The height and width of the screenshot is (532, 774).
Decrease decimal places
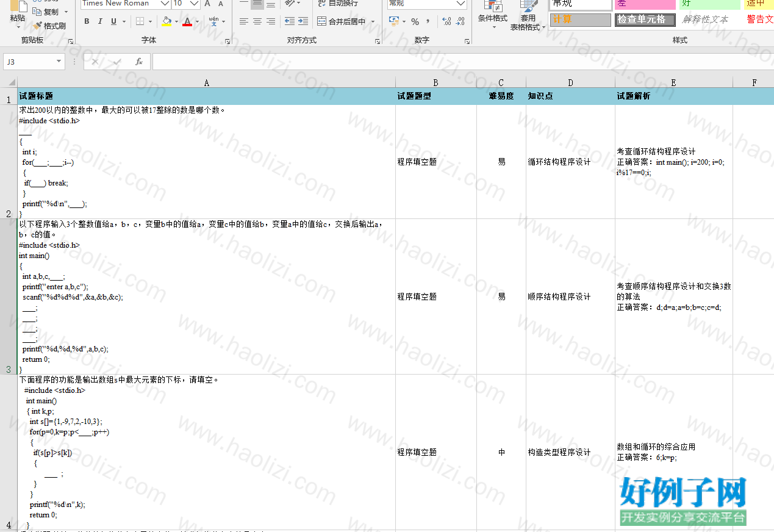pos(460,21)
